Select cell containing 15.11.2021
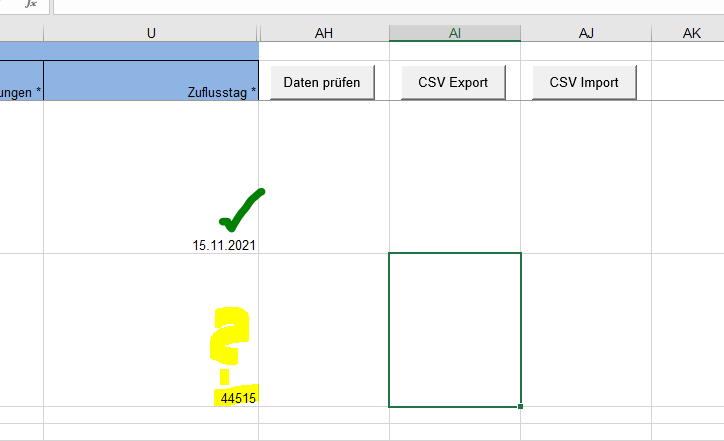This screenshot has width=724, height=441. [x=151, y=177]
